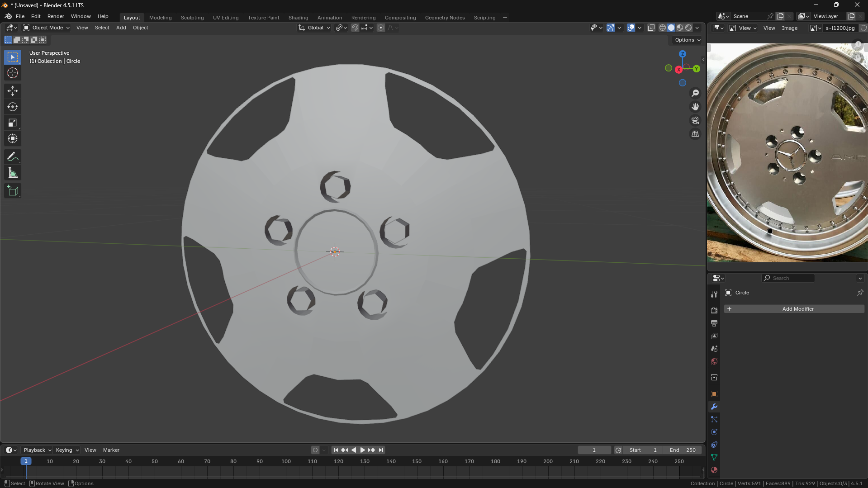Activate the Add Cube tool
Viewport: 868px width, 488px height.
tap(13, 191)
